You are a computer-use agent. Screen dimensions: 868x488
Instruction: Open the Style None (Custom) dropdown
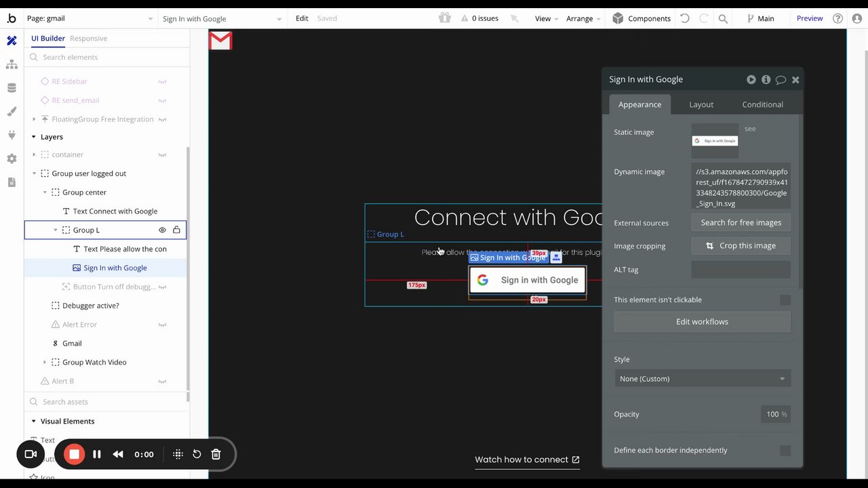pos(702,378)
